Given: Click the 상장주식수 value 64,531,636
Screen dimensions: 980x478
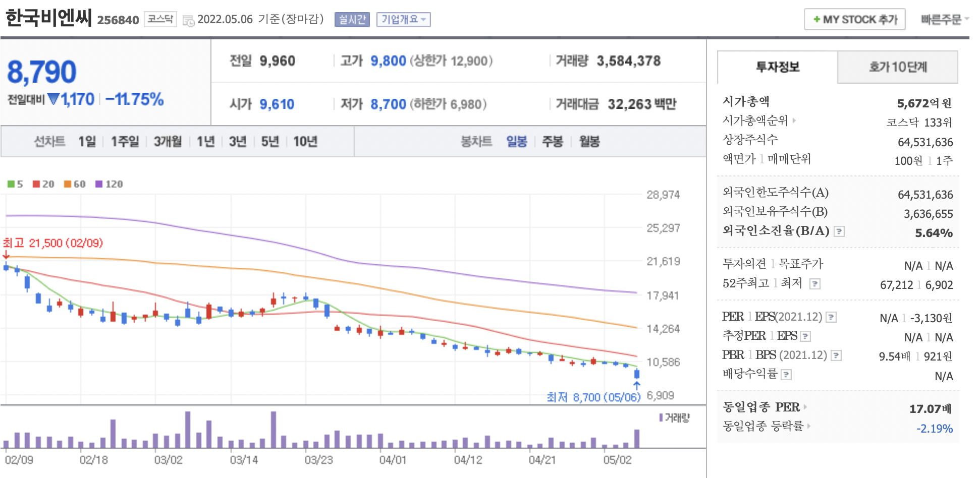Looking at the screenshot, I should click(925, 142).
